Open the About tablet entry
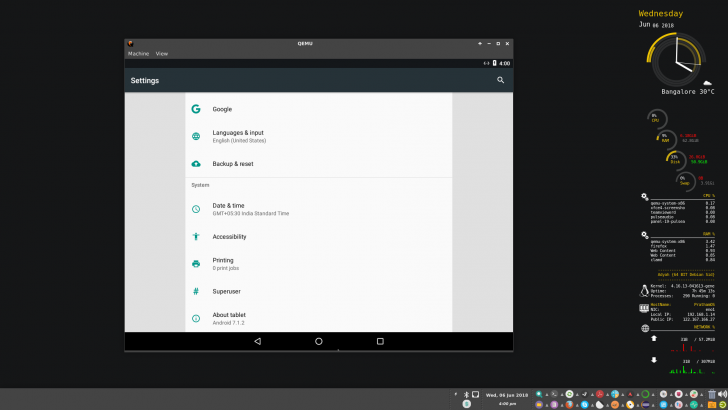 click(x=229, y=318)
